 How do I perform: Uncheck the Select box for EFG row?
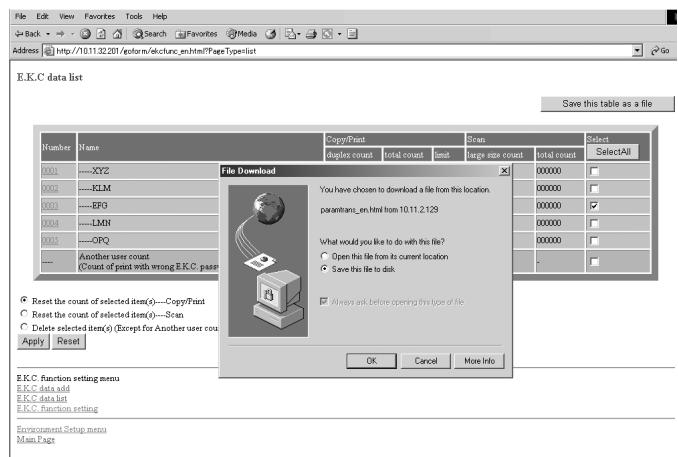(595, 206)
